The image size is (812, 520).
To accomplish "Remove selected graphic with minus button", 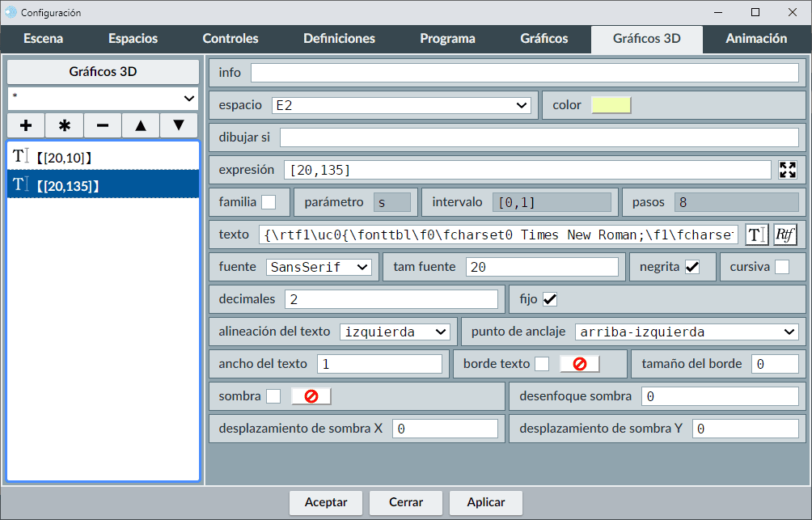I will (x=103, y=125).
